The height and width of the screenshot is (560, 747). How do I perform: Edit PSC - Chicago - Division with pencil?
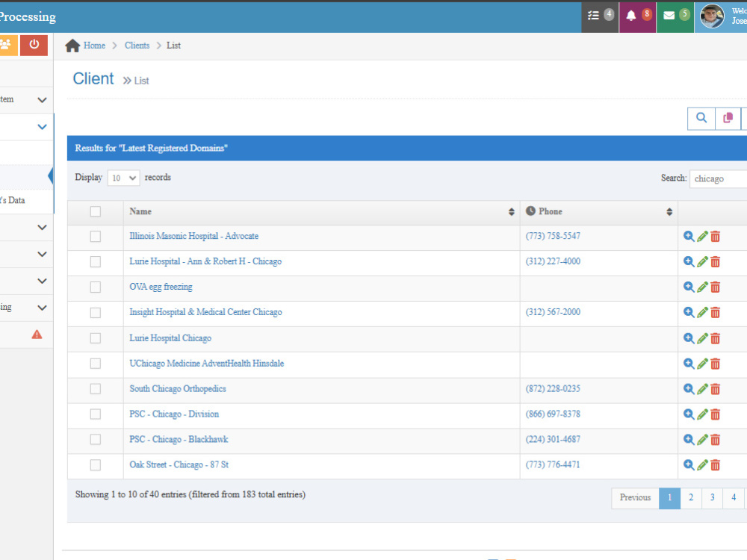[702, 414]
